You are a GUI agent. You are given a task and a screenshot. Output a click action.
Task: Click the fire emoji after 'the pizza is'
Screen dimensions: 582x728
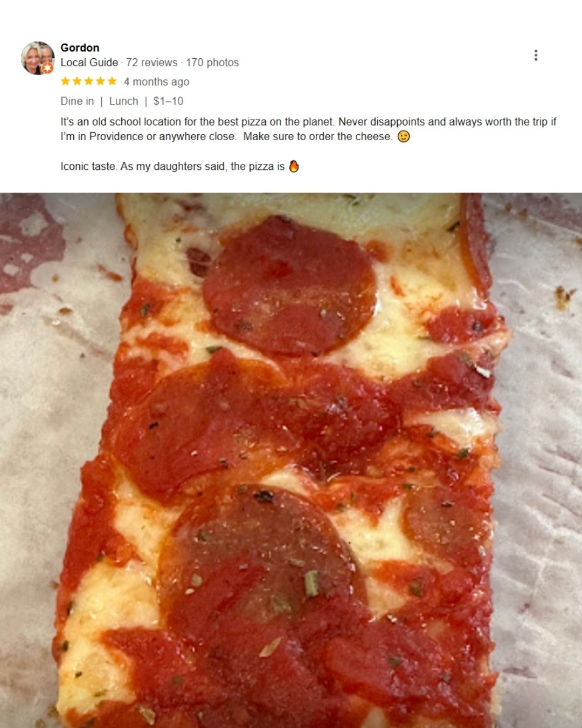[x=294, y=166]
